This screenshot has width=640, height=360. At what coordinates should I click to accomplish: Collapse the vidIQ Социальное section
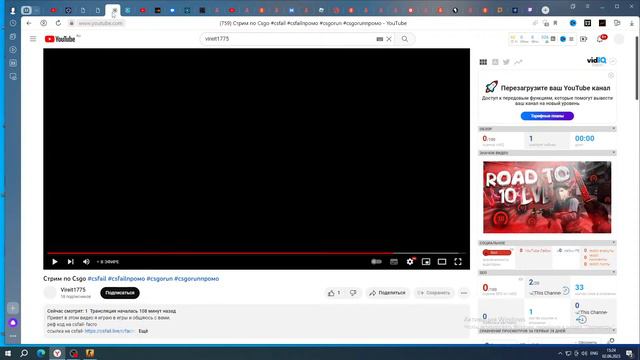coord(613,242)
